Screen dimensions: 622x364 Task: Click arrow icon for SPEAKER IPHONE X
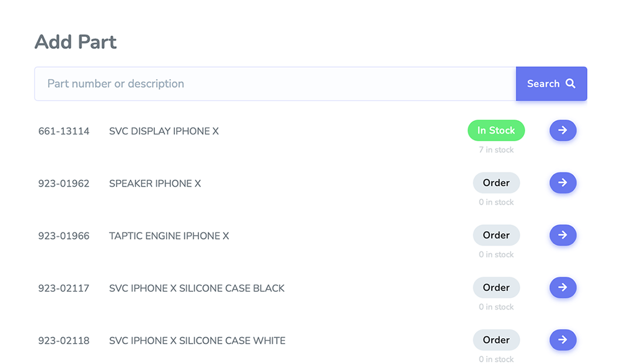point(563,183)
